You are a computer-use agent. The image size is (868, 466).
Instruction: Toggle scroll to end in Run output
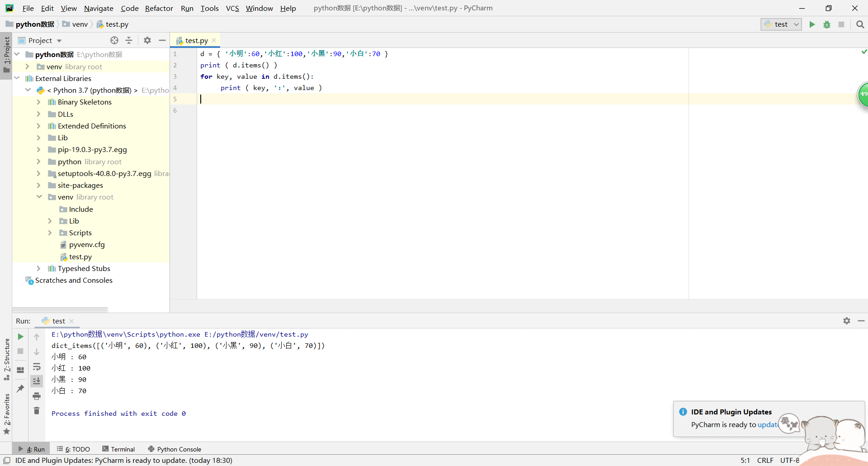pos(37,381)
